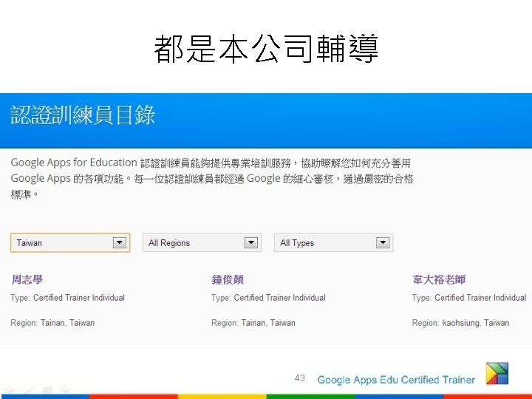532x399 pixels.
Task: Open the Taiwan country dropdown
Action: (70, 242)
